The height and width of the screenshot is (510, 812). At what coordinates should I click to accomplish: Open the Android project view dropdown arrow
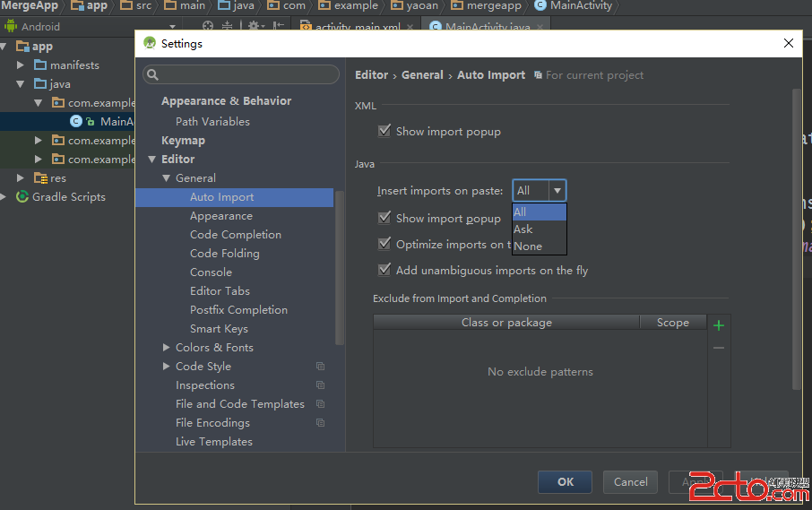click(172, 26)
